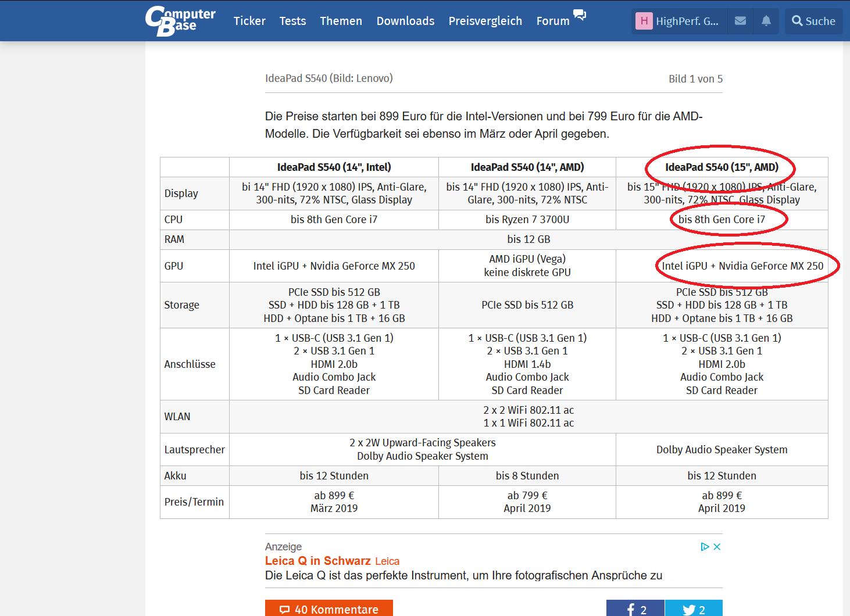The image size is (850, 616).
Task: Click the AdChoices triangle icon
Action: 705,547
